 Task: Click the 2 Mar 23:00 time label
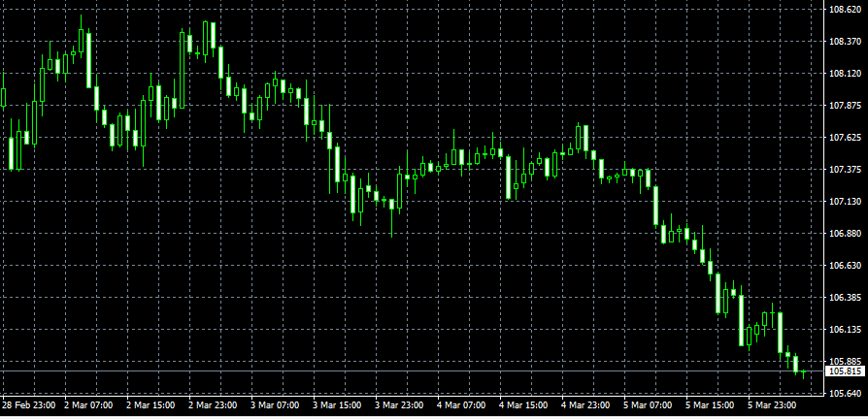pyautogui.click(x=213, y=405)
